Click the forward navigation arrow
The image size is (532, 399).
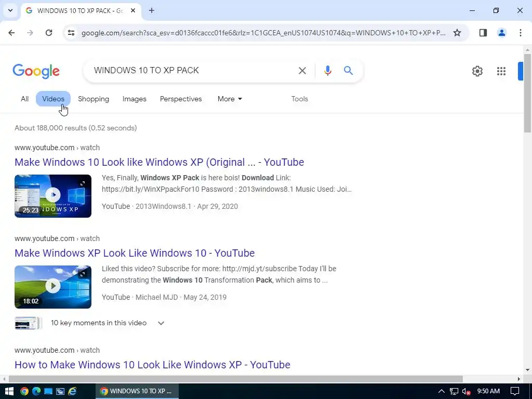(30, 33)
